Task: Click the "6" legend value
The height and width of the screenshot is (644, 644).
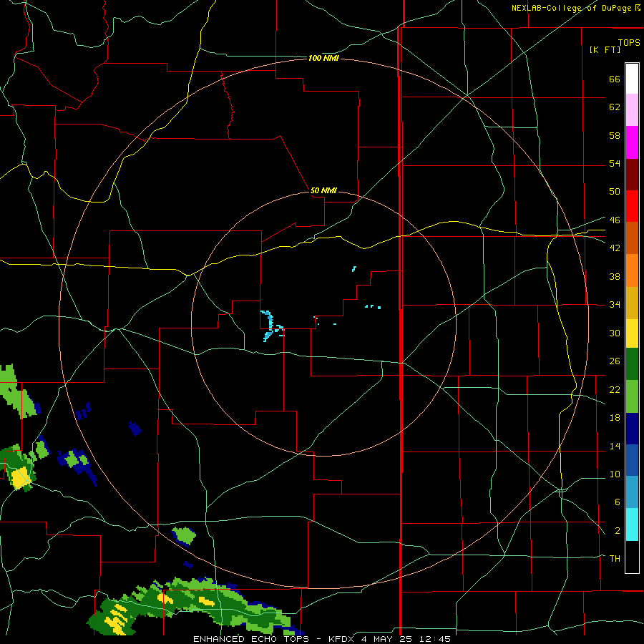Action: coord(617,502)
